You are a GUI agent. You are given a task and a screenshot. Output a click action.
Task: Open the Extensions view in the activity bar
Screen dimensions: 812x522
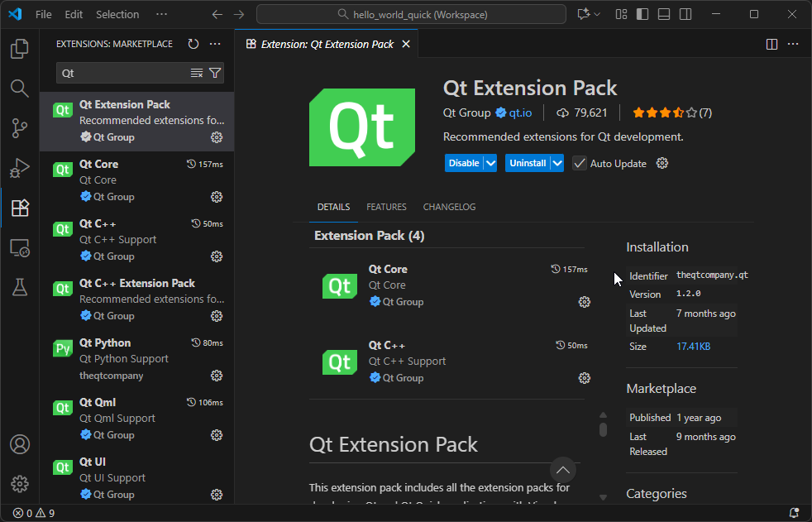[x=20, y=209]
